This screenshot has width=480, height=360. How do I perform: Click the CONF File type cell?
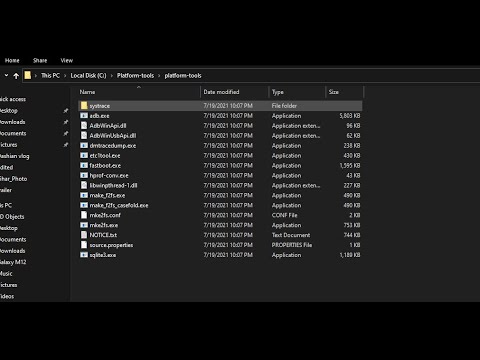(285, 215)
